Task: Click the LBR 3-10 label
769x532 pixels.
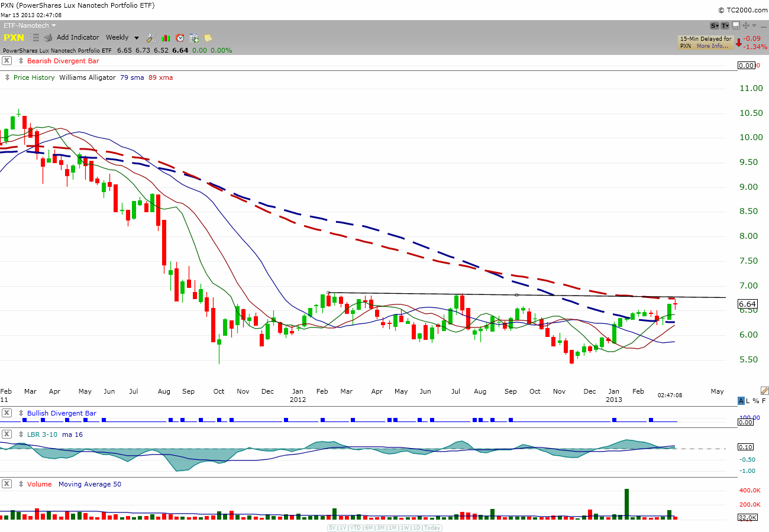Action: coord(42,434)
